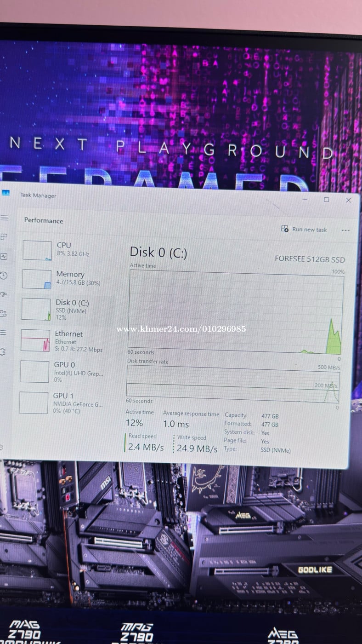
Task: Open the Services puzzle-piece icon
Action: [x=3, y=351]
